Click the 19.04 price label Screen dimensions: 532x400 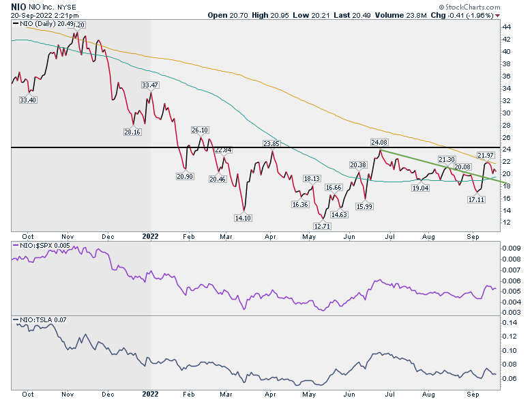420,188
